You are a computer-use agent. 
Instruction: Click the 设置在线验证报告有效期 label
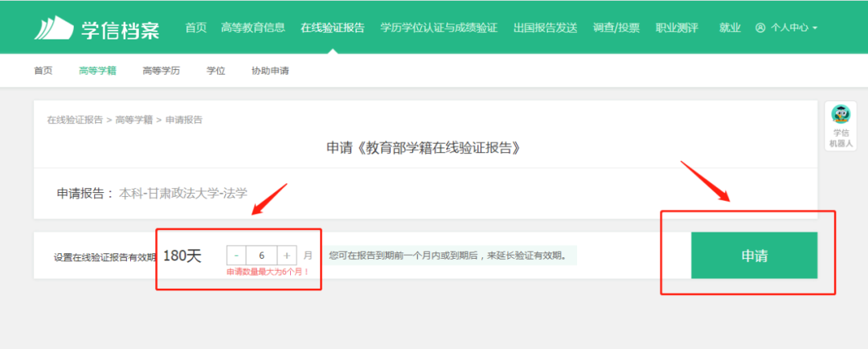104,257
